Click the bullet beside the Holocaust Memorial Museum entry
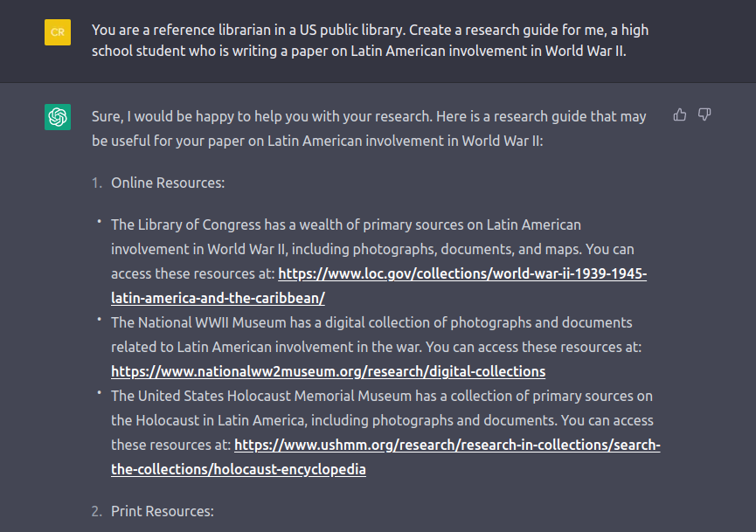 pyautogui.click(x=99, y=392)
